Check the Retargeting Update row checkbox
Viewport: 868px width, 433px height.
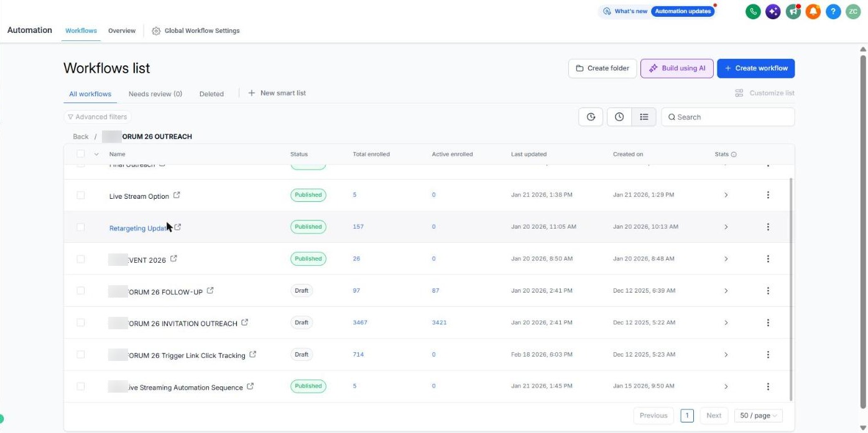click(81, 227)
